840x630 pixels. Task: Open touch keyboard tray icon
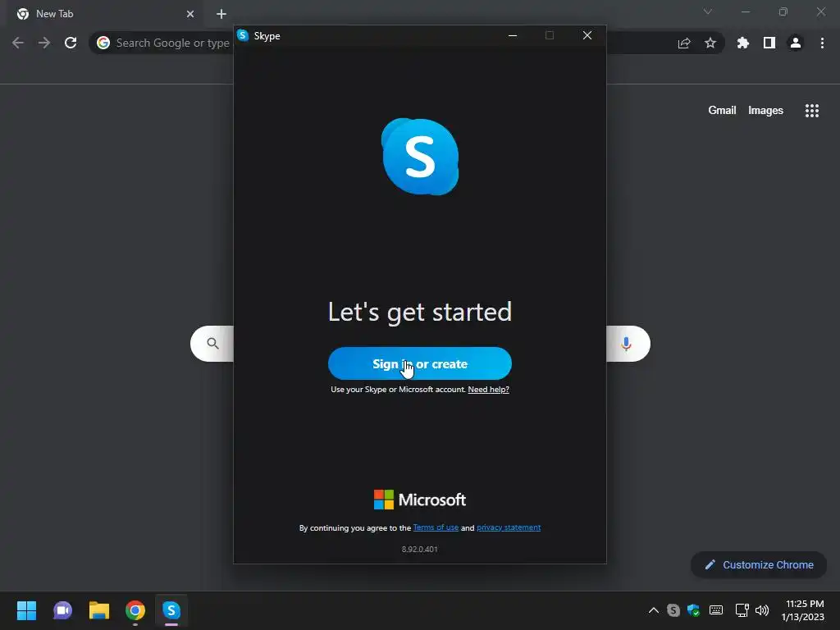tap(715, 610)
